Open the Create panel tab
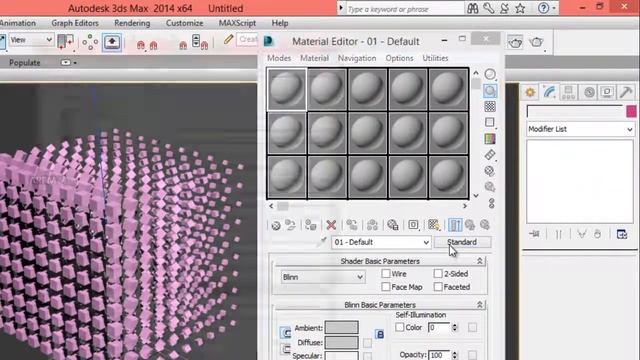This screenshot has height=360, width=640. (530, 93)
